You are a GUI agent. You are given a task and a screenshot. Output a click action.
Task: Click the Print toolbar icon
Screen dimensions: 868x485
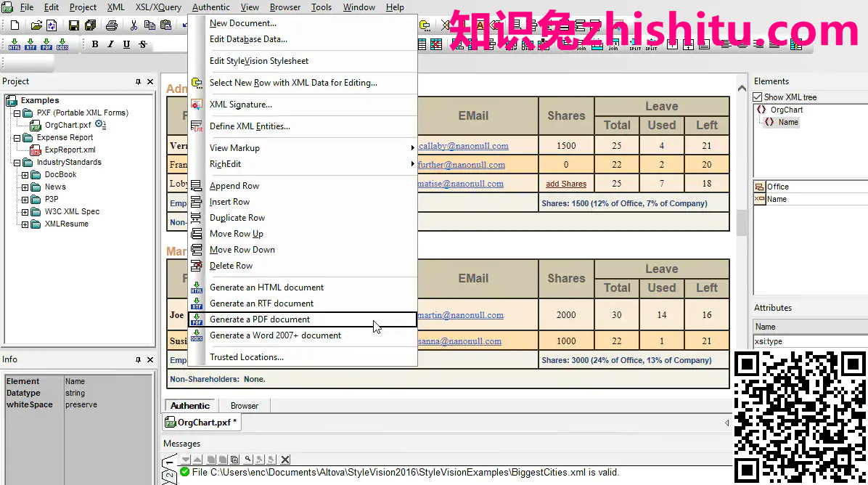click(112, 25)
